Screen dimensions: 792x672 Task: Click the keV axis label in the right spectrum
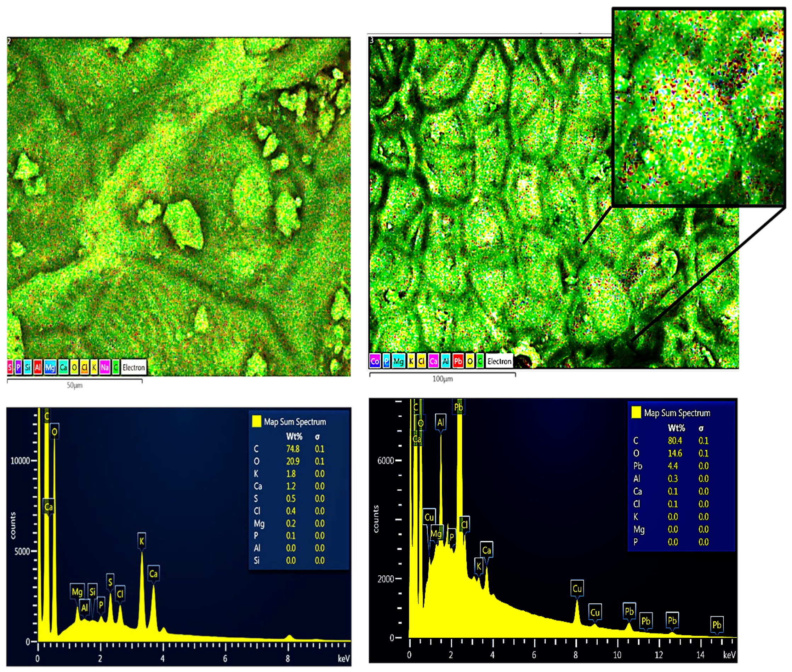729,655
